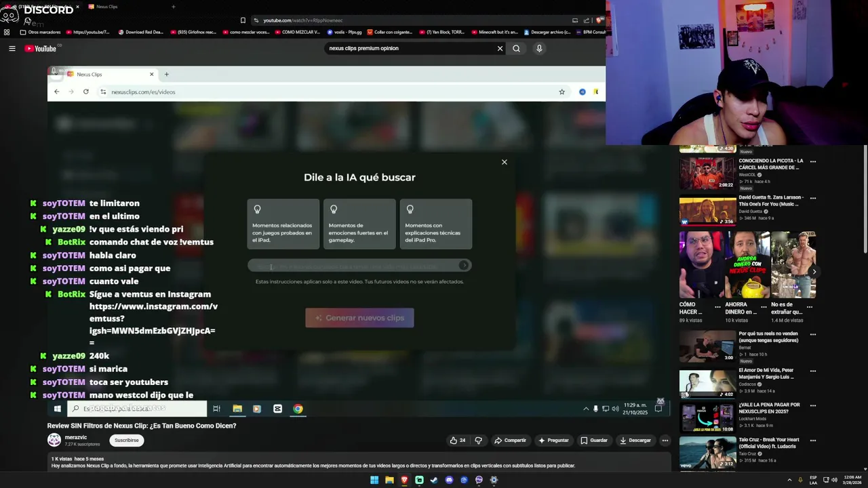Open the 'CÓMO HACER' short thumbnail
The width and height of the screenshot is (868, 488).
point(702,265)
